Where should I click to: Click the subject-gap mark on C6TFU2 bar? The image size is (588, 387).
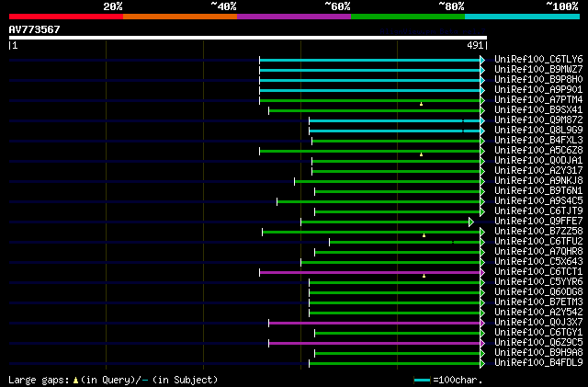point(453,243)
